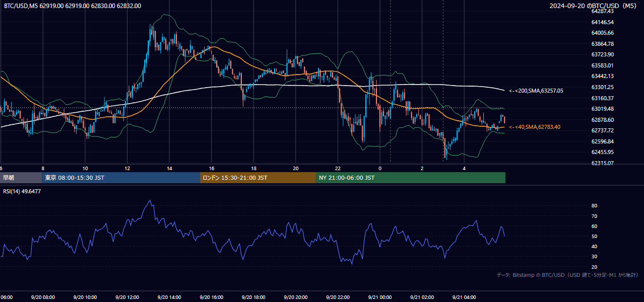Image resolution: width=644 pixels, height=302 pixels.
Task: Click hour tick 14 under the price chart
Action: [169, 169]
